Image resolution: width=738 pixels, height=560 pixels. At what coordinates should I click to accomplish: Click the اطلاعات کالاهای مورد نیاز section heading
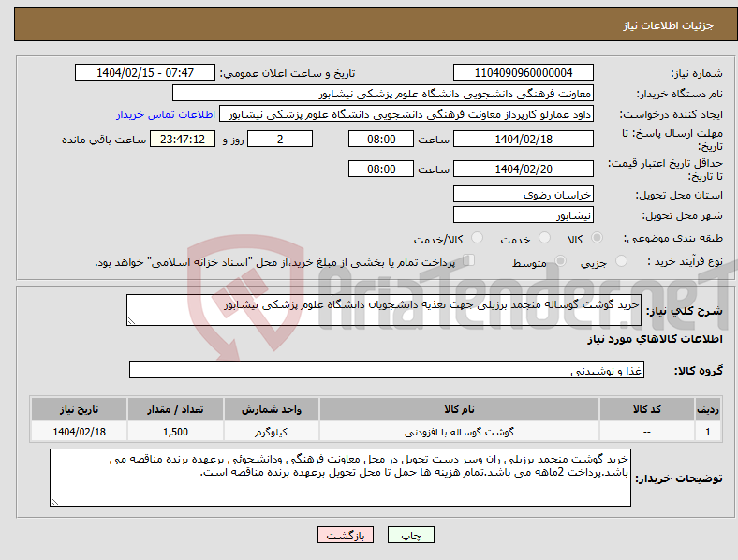point(655,339)
